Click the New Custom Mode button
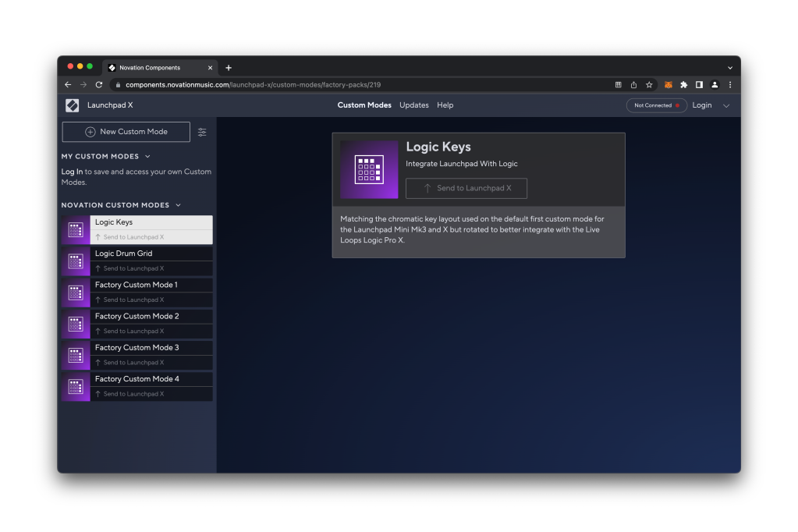Image resolution: width=798 pixels, height=532 pixels. coord(126,132)
